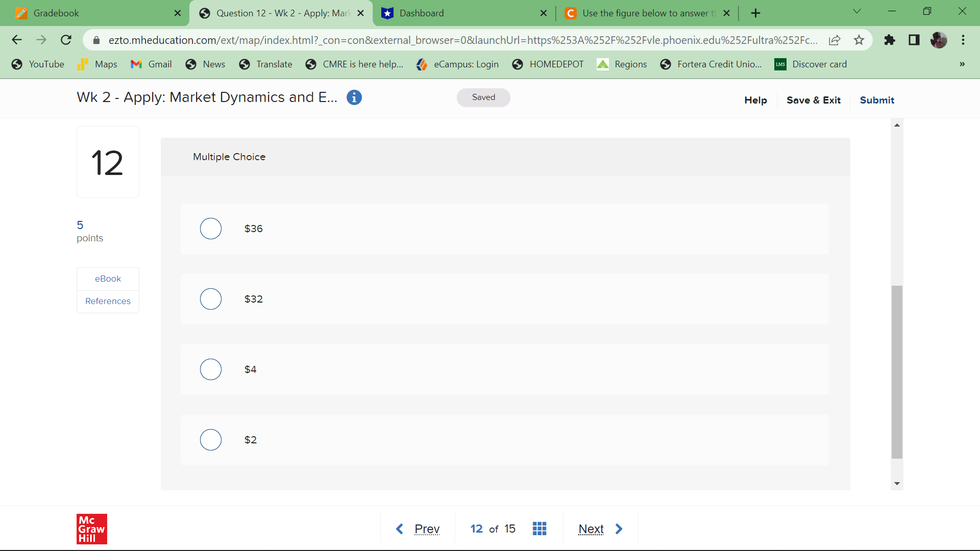
Task: Click the McGraw Hill logo
Action: pos(92,529)
